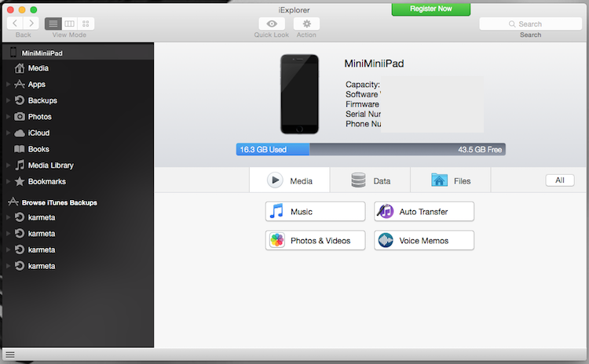Click the Photos camera icon in sidebar
Viewport: 589px width, 364px height.
[20, 117]
